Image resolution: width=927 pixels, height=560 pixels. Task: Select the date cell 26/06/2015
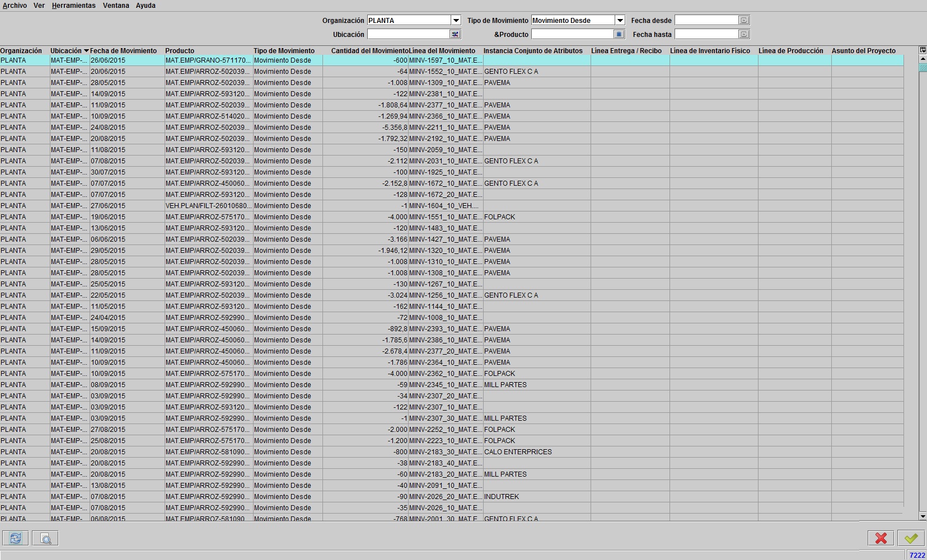pos(127,60)
